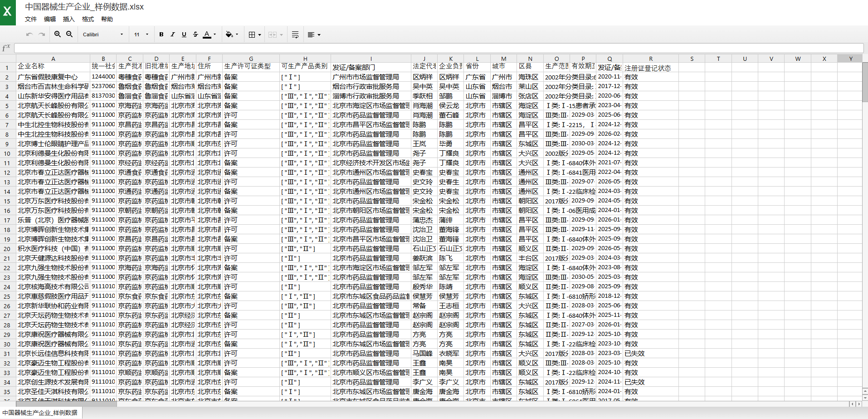
Task: Select the 可生产产品类别 header cell
Action: (x=305, y=67)
